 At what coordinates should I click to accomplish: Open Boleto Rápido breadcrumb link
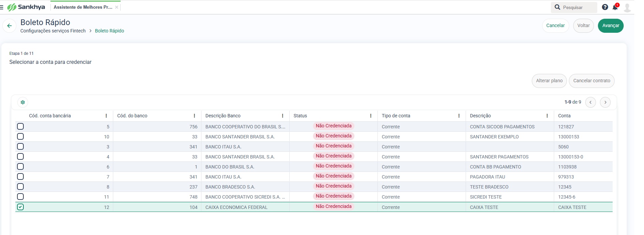pos(109,31)
